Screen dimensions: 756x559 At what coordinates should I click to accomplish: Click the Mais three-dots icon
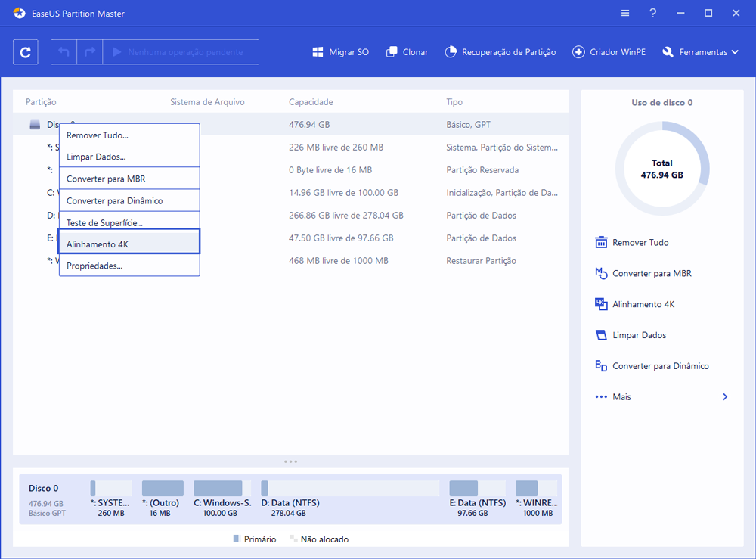pyautogui.click(x=601, y=397)
